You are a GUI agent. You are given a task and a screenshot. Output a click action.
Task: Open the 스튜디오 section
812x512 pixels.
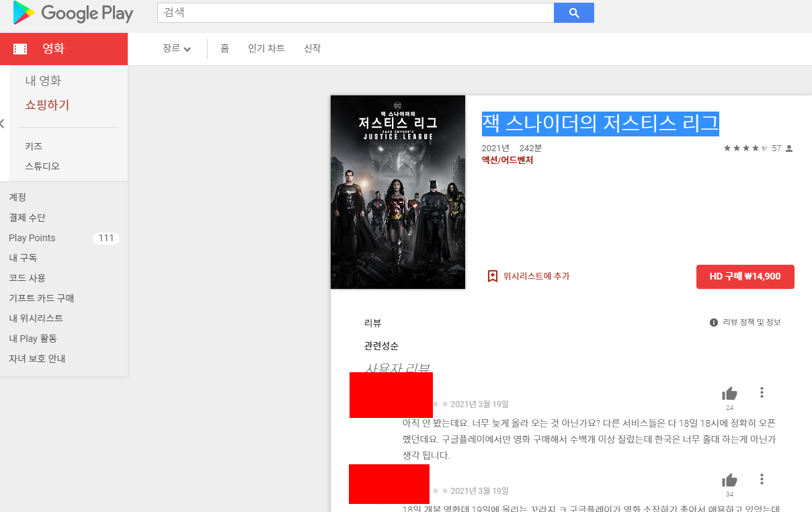point(42,167)
